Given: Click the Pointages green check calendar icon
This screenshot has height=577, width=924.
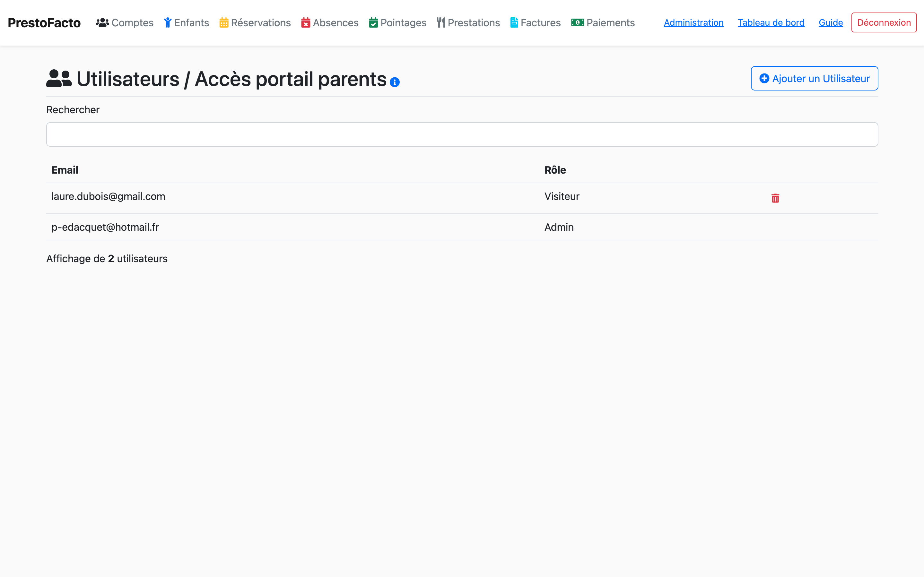Looking at the screenshot, I should click(x=373, y=23).
